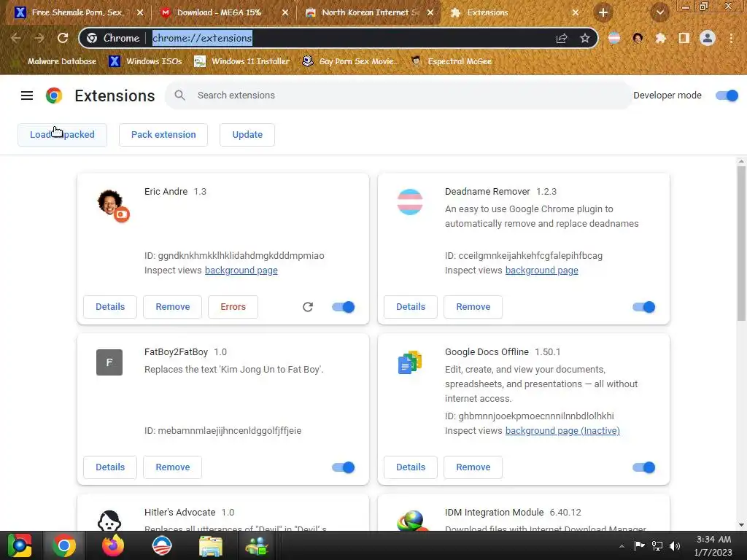Go back to the previous page
Image resolution: width=747 pixels, height=560 pixels.
click(16, 38)
